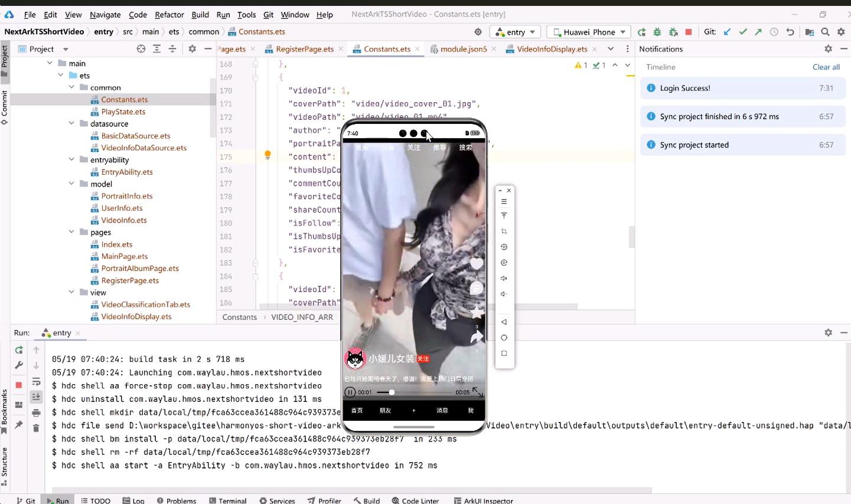Viewport: 851px width, 504px height.
Task: Click Expand All icon in Project panel
Action: click(x=156, y=49)
